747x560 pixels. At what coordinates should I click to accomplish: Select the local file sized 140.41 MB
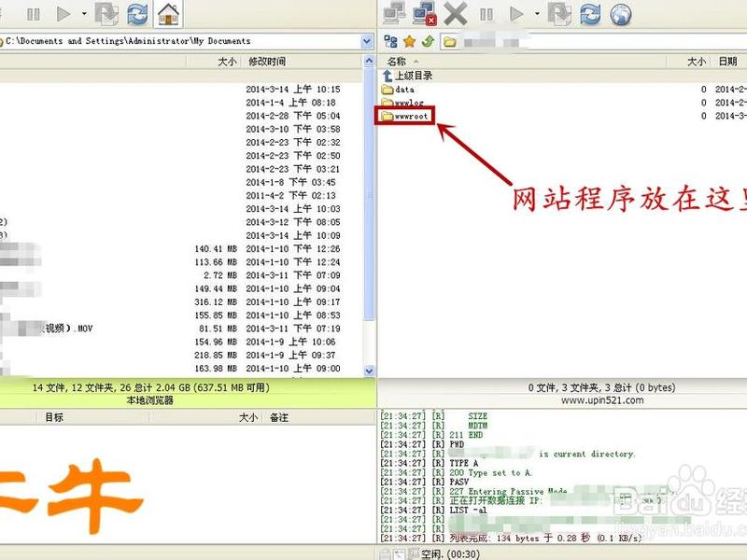tap(181, 249)
